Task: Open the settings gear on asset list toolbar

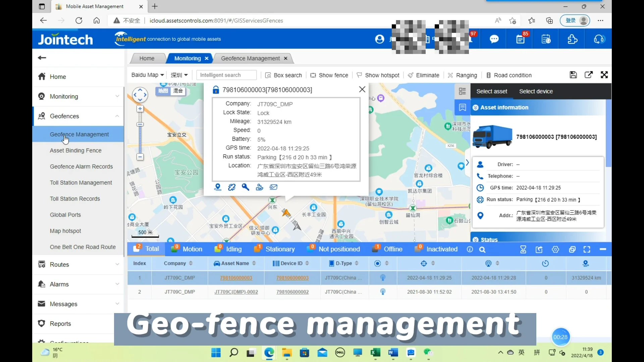Action: [555, 249]
